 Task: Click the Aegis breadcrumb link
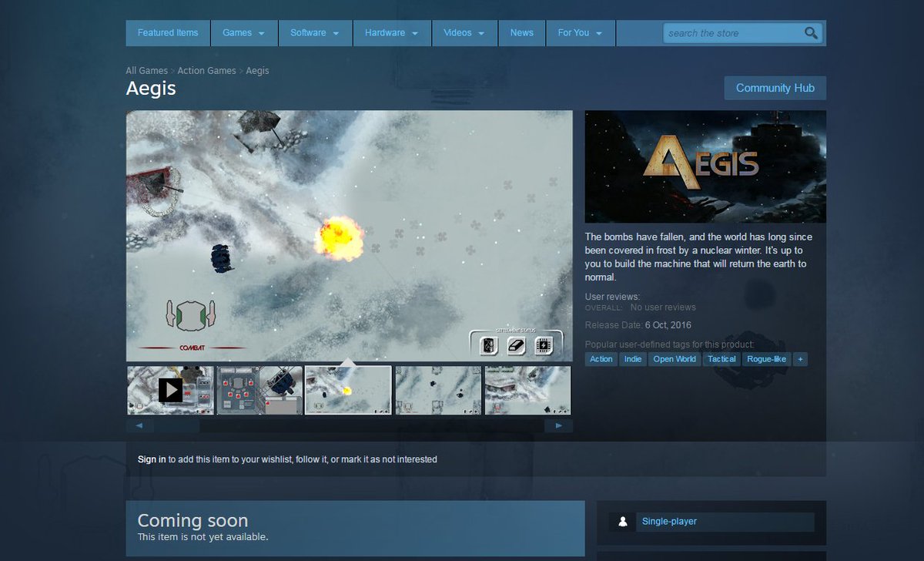(x=257, y=71)
